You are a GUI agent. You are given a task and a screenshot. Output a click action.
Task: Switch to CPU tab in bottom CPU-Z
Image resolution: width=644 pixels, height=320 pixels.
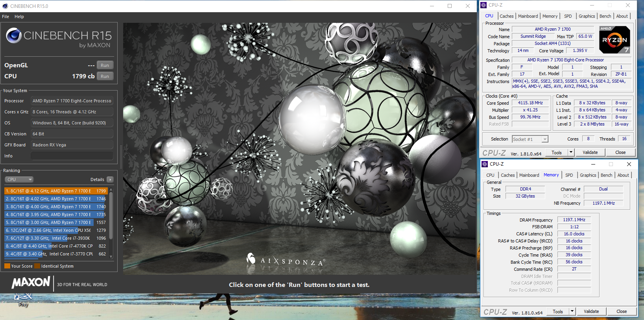pos(491,175)
